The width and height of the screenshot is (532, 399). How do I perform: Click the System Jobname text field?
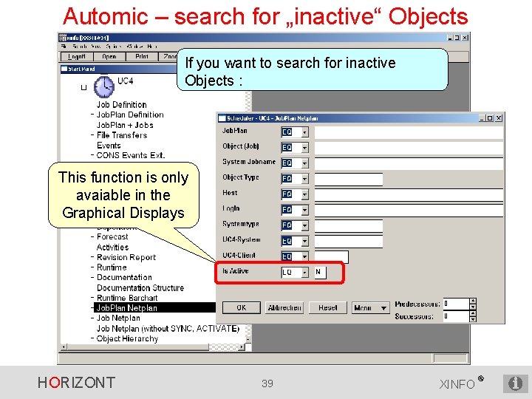tap(409, 163)
